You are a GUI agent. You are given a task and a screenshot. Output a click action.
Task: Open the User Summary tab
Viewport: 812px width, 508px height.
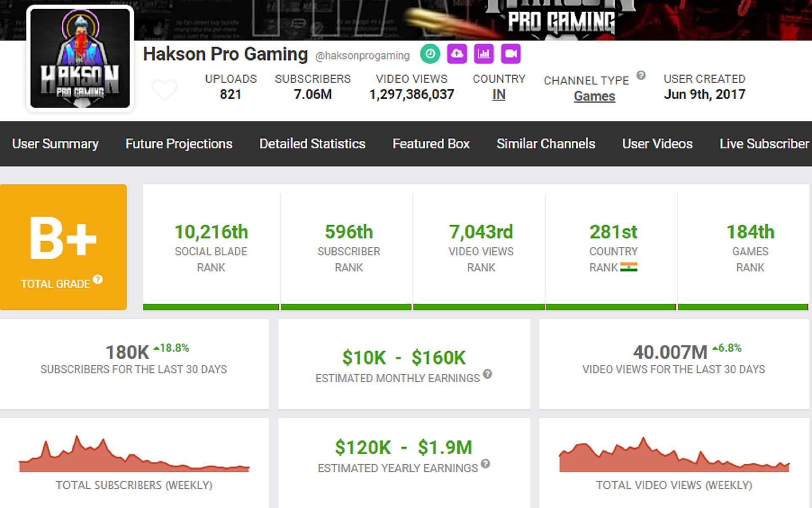[x=55, y=144]
